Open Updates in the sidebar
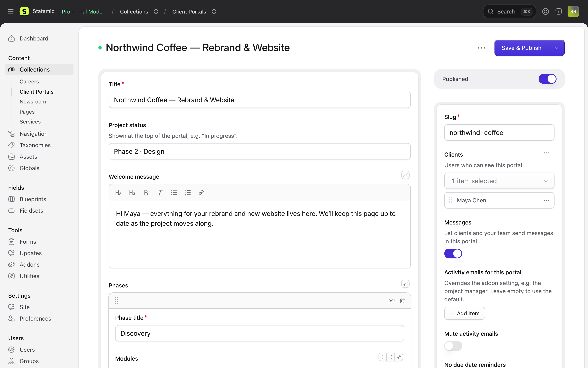588x368 pixels. tap(31, 253)
